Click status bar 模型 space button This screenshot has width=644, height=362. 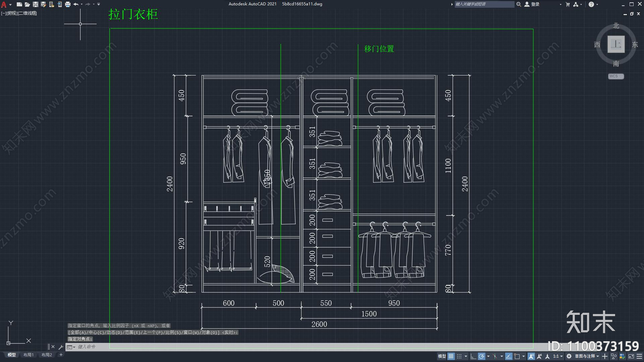coord(442,356)
